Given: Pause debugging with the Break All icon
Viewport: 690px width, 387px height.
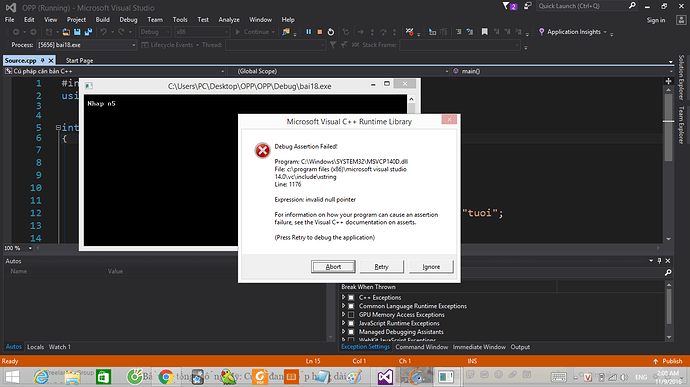Looking at the screenshot, I should coord(308,32).
